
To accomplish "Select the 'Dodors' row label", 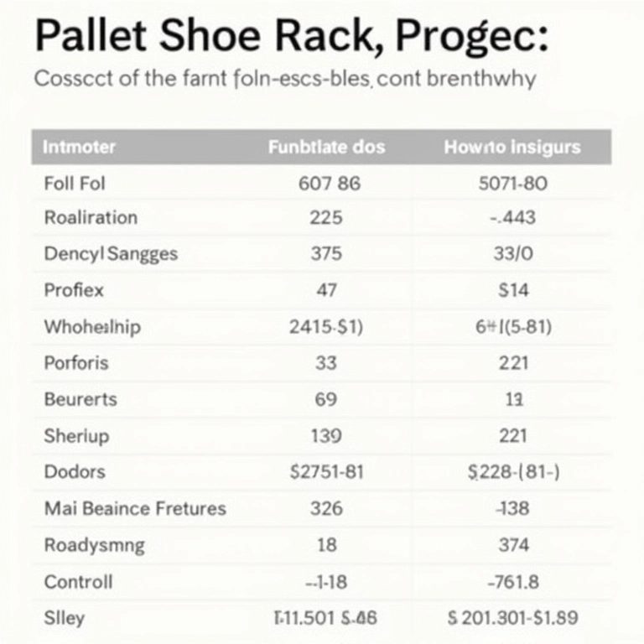I will point(74,472).
